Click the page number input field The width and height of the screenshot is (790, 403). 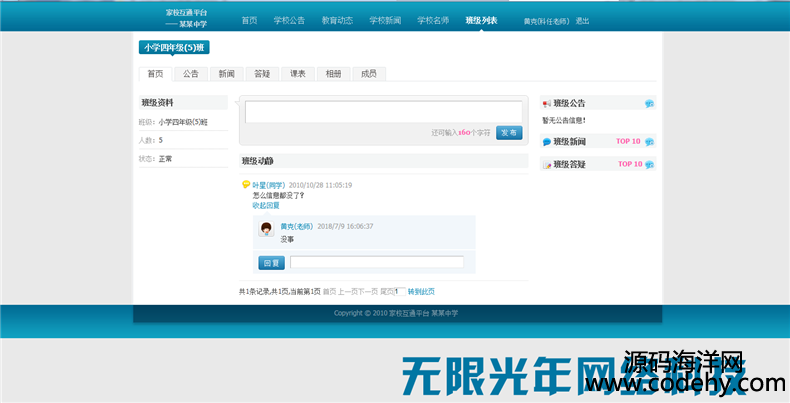(399, 292)
